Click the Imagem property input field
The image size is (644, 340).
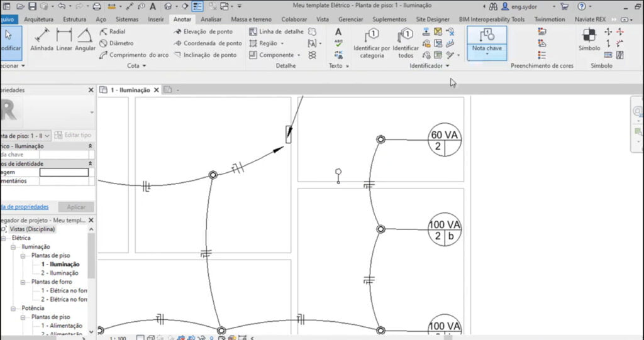pyautogui.click(x=64, y=172)
